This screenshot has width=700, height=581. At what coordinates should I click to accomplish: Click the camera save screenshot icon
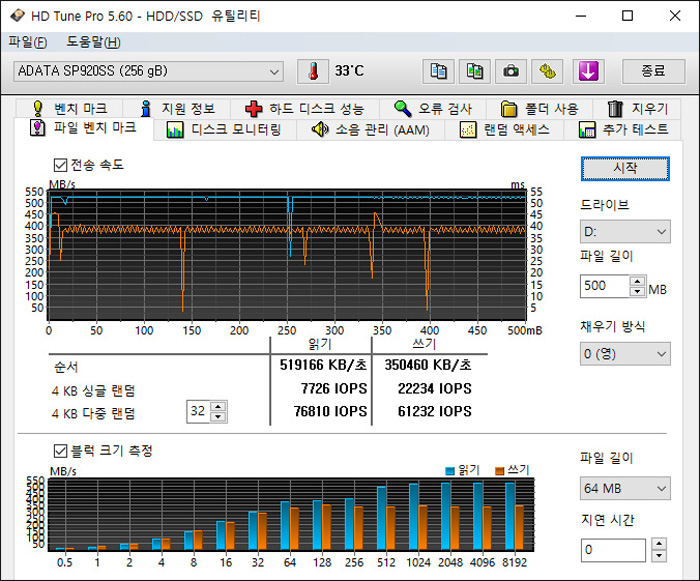point(511,72)
